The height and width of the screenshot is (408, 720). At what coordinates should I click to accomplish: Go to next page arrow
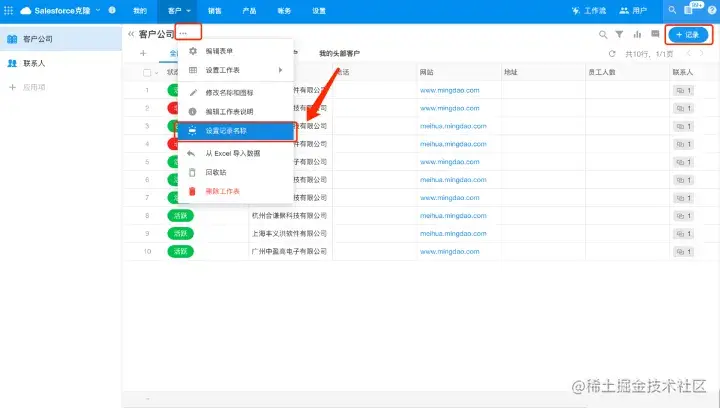(x=701, y=54)
